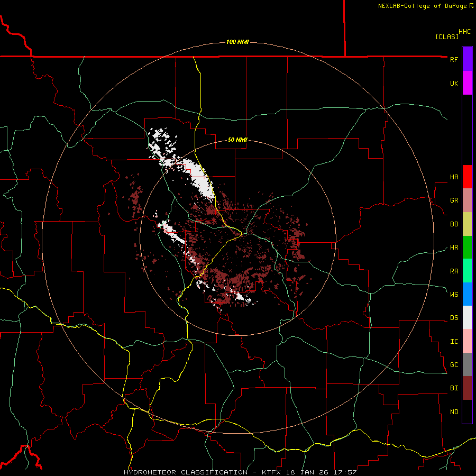
Task: Select the GR legend color block
Action: 467,200
